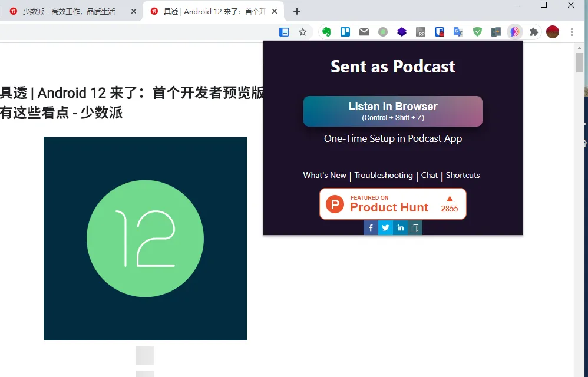The width and height of the screenshot is (588, 377).
Task: Toggle the podcast extension popup icon
Action: pyautogui.click(x=514, y=32)
